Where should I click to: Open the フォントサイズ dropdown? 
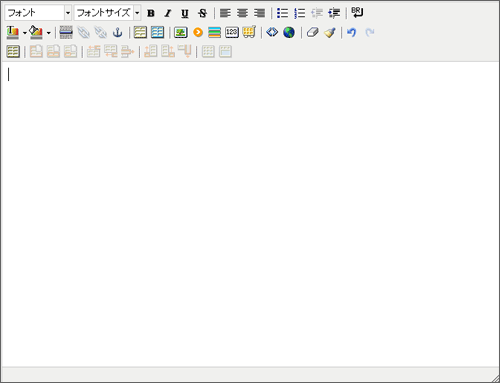[x=107, y=13]
